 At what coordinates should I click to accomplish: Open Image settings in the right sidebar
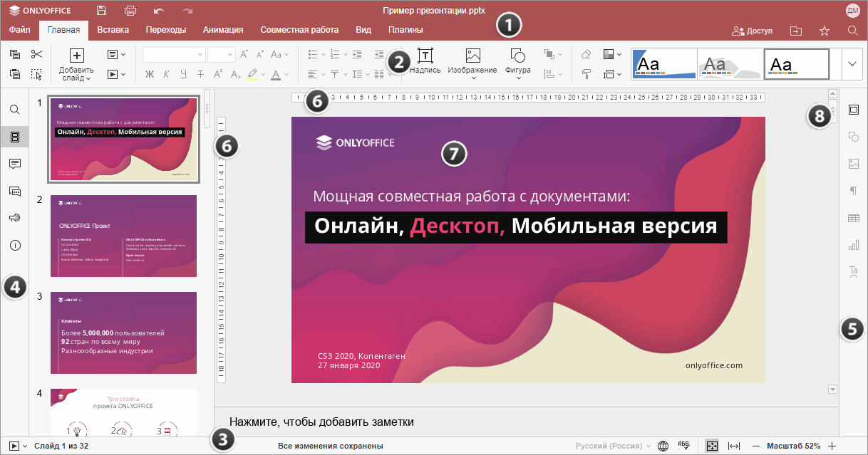(854, 164)
